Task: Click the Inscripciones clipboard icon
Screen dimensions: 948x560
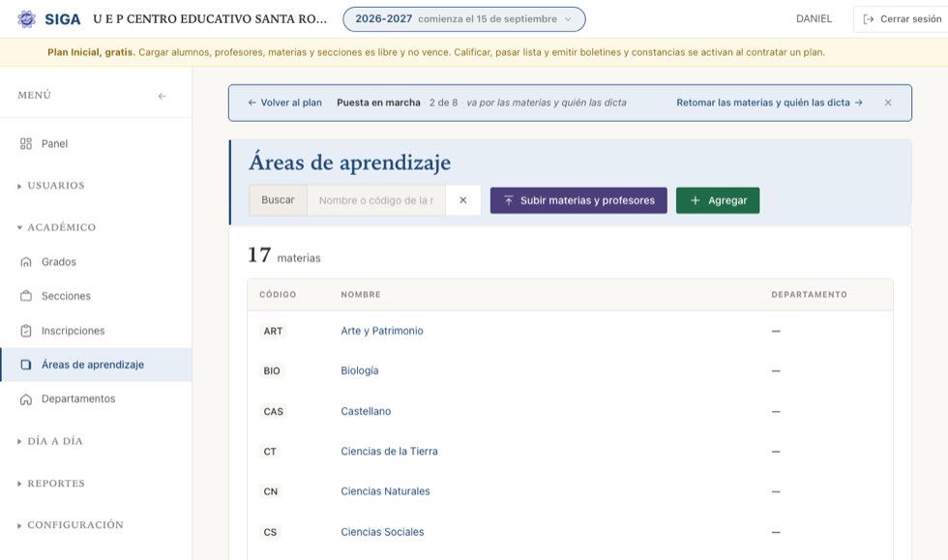Action: (26, 331)
